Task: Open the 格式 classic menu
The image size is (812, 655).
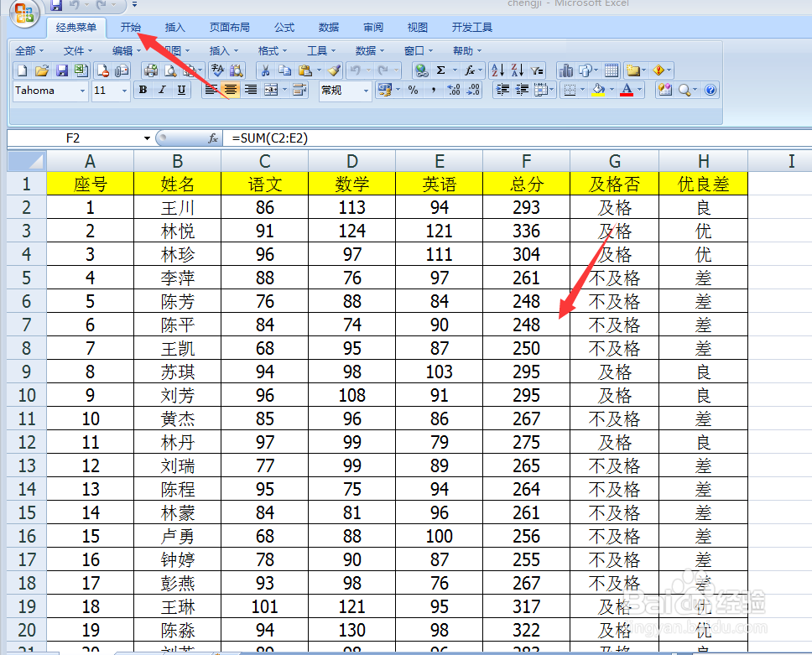Action: tap(273, 51)
